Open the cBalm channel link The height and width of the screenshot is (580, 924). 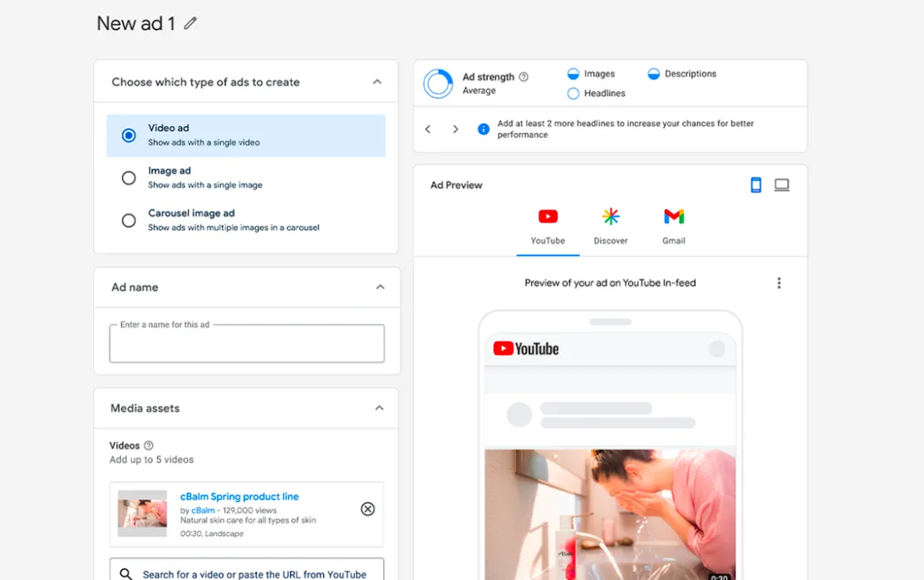tap(204, 510)
